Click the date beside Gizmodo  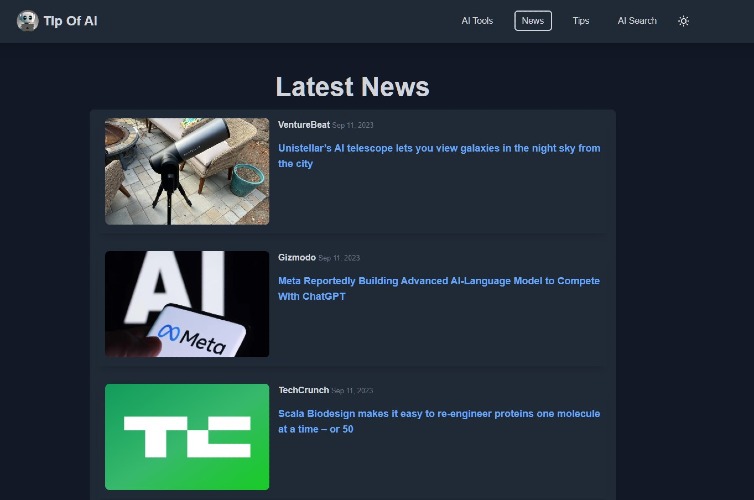(339, 258)
